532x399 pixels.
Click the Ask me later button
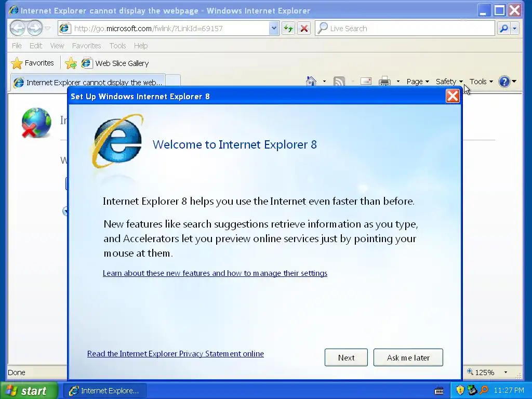[408, 357]
